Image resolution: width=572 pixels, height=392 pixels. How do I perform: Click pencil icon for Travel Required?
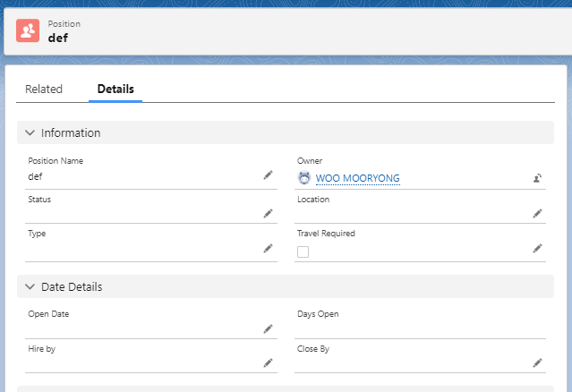pyautogui.click(x=537, y=248)
